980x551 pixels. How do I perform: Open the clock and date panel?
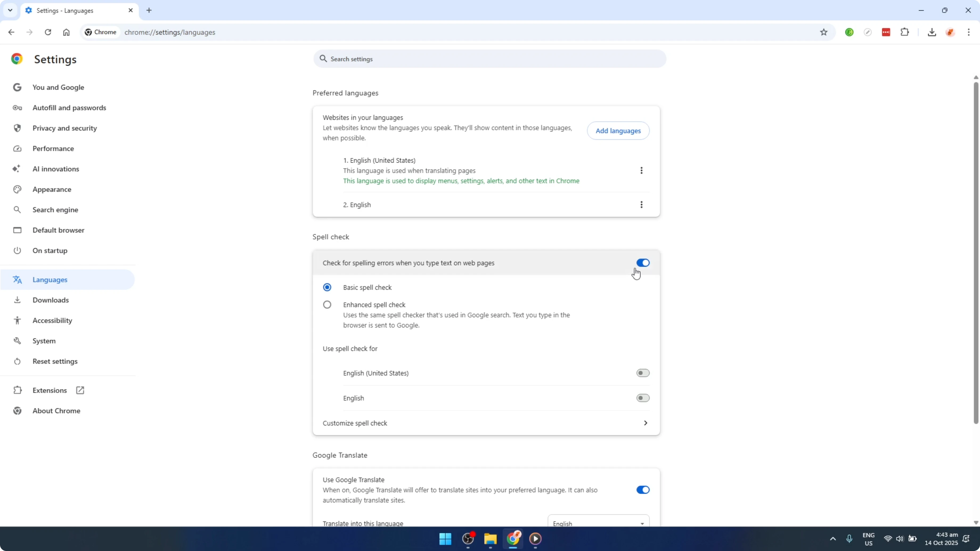[x=941, y=539]
